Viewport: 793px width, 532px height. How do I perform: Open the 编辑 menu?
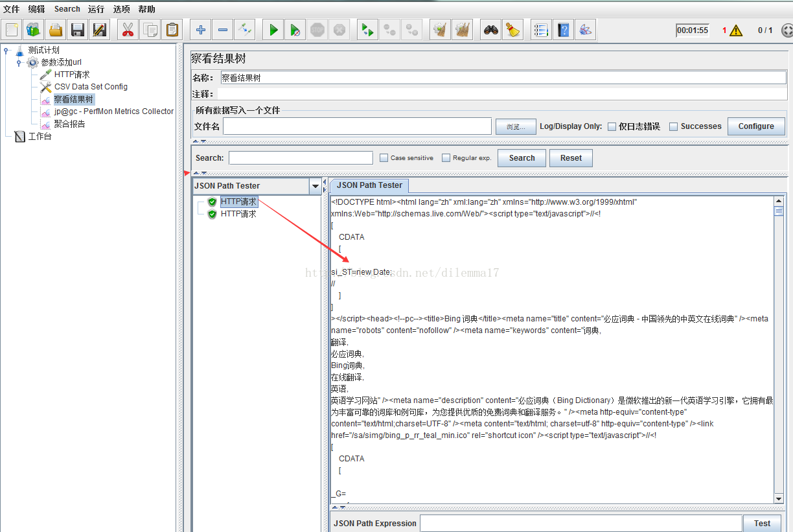[x=37, y=9]
